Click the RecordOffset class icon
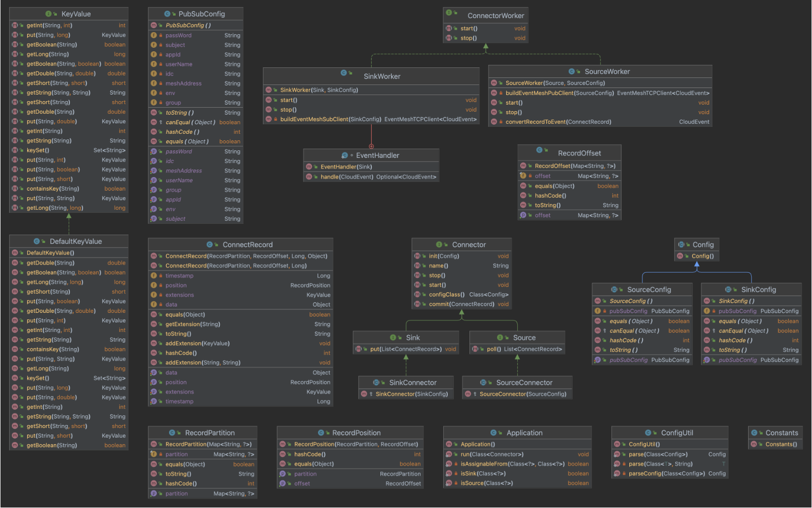The image size is (812, 508). [539, 150]
